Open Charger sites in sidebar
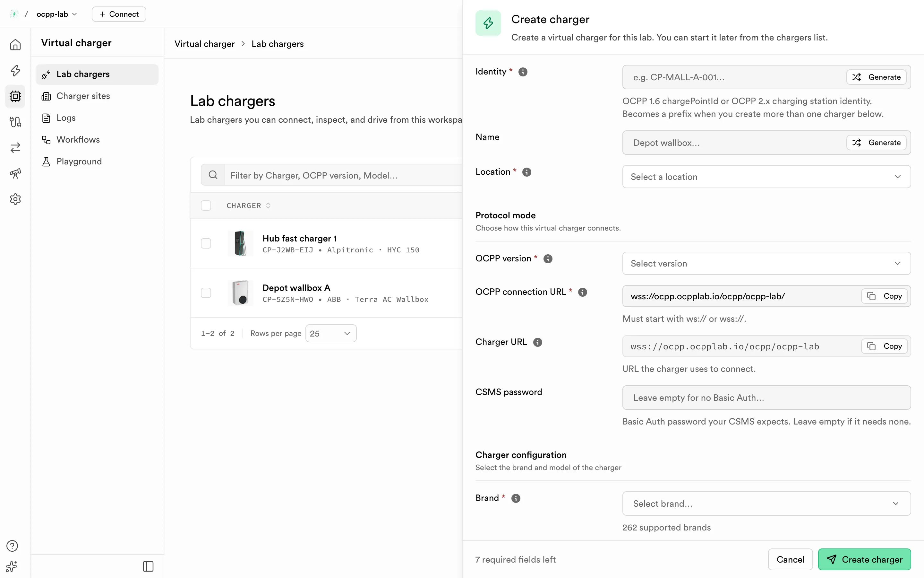The height and width of the screenshot is (578, 924). coord(97,96)
